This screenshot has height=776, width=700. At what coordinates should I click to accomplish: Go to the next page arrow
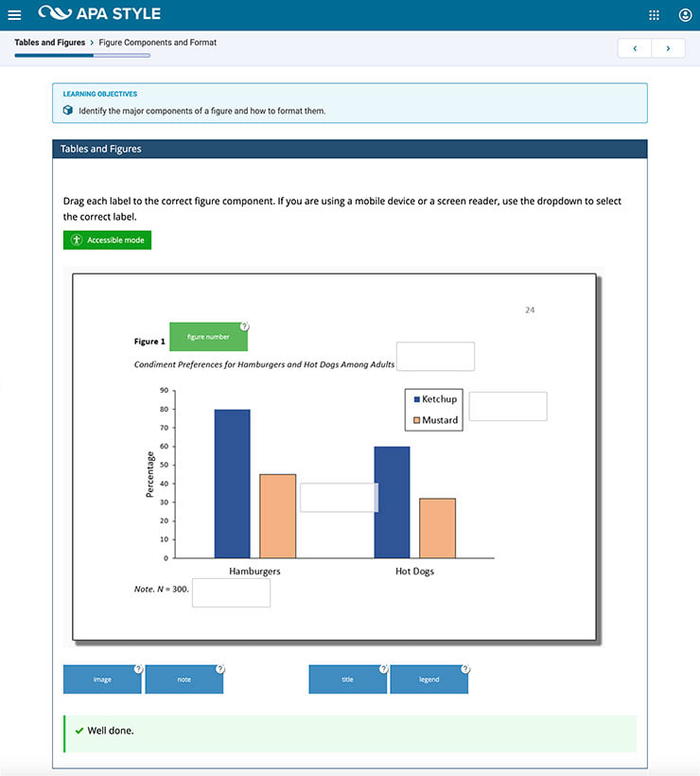point(669,48)
